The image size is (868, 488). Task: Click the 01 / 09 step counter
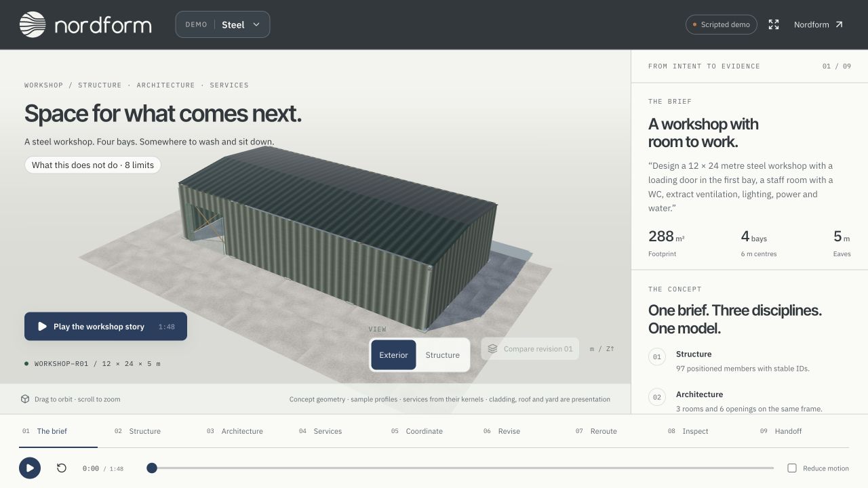(837, 66)
